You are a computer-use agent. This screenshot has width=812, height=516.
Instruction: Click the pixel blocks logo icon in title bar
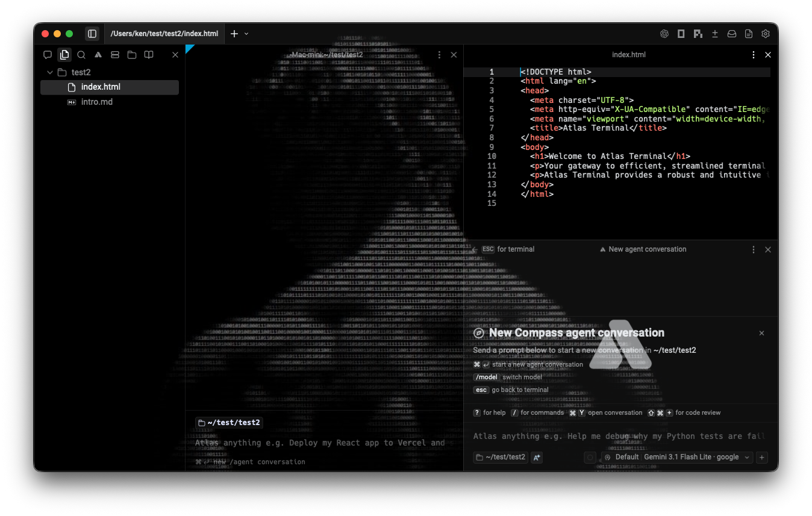(698, 34)
